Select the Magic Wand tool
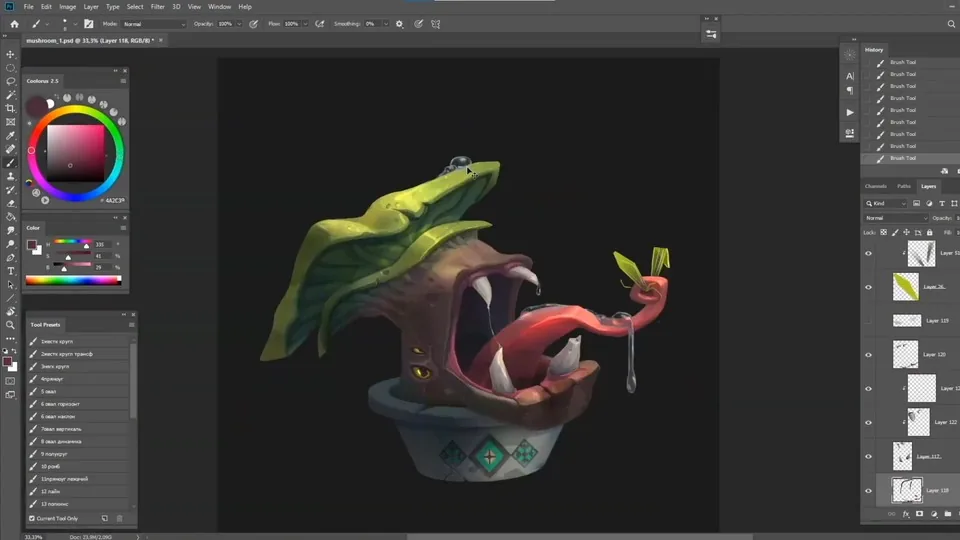Image resolution: width=960 pixels, height=540 pixels. [10, 95]
